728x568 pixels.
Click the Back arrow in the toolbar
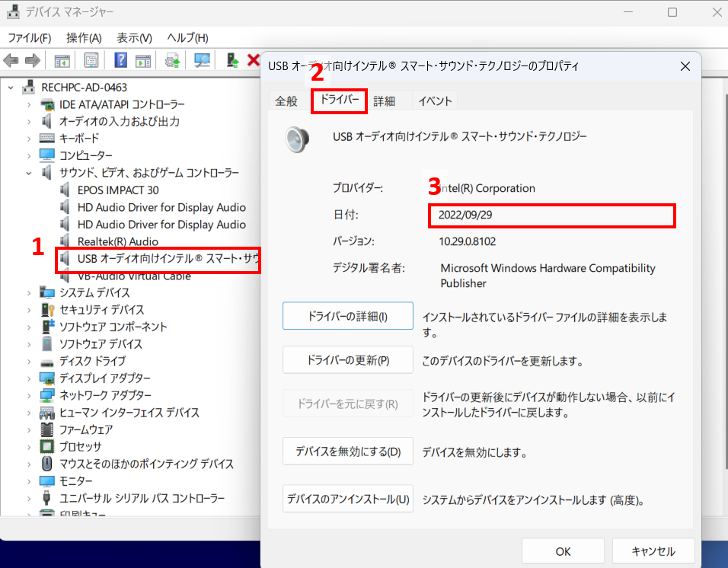[x=11, y=60]
